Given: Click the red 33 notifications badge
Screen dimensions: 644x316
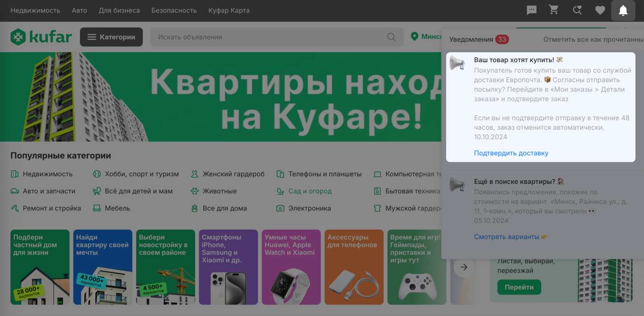Looking at the screenshot, I should 502,39.
